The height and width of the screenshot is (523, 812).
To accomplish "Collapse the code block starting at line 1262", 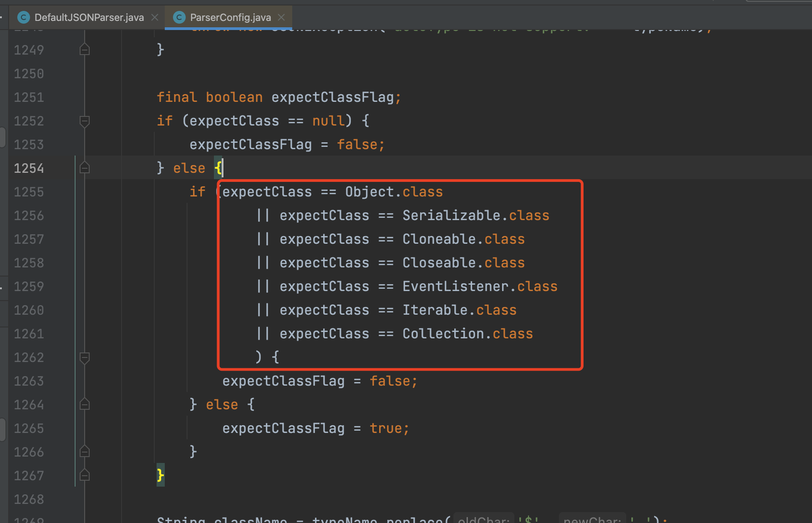I will pos(85,357).
